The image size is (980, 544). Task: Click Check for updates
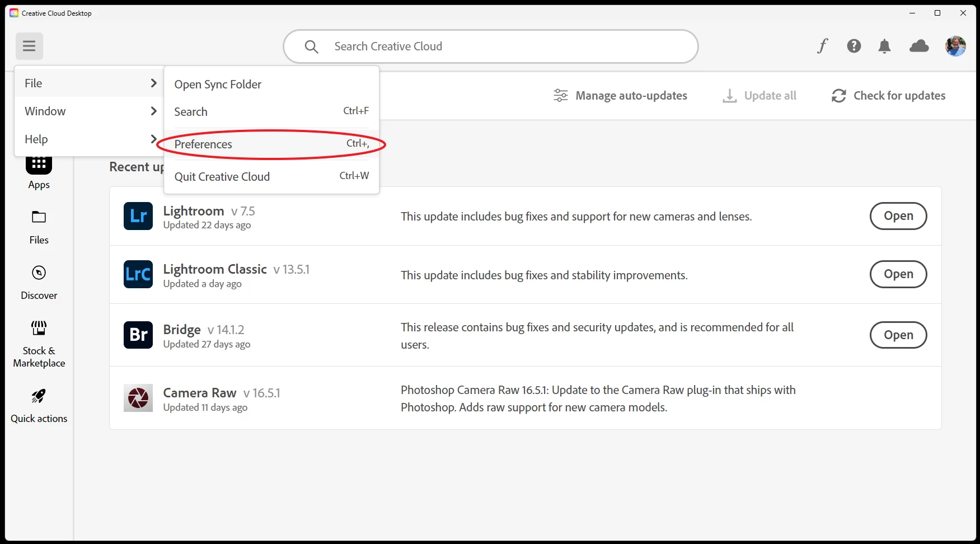pos(888,96)
